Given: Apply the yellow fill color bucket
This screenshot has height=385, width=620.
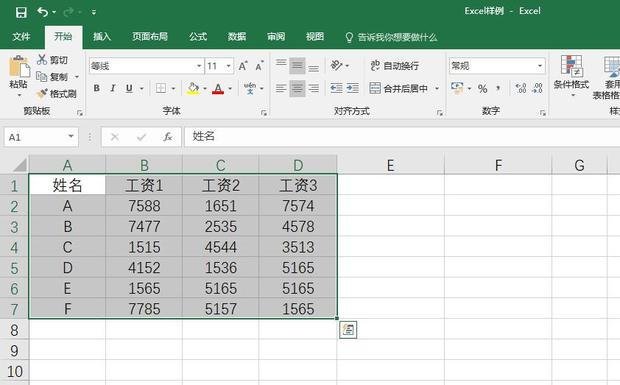Looking at the screenshot, I should click(x=193, y=88).
